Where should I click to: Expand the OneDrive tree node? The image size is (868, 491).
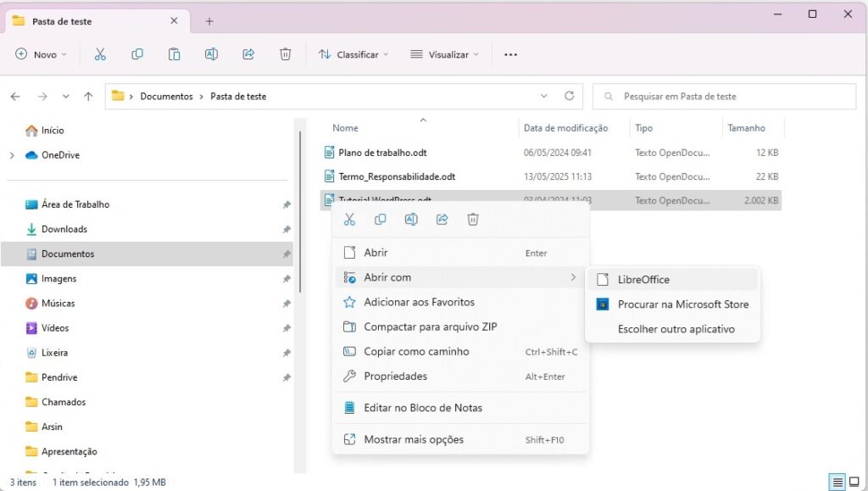coord(12,155)
